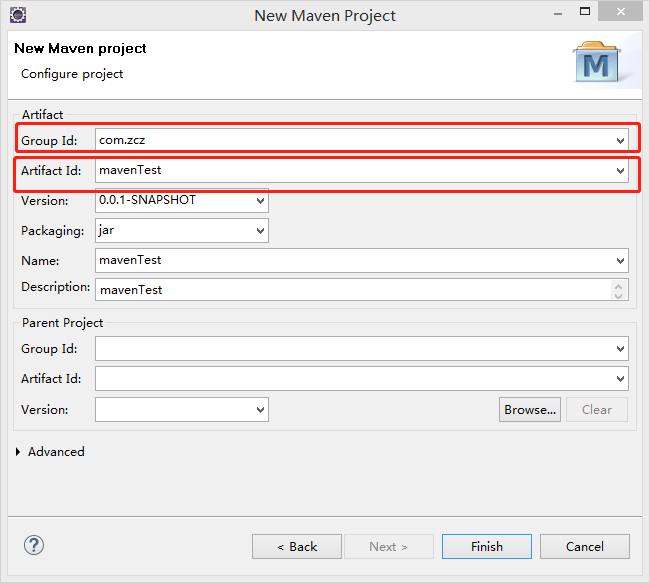Open the Parent Project Version dropdown

point(260,410)
